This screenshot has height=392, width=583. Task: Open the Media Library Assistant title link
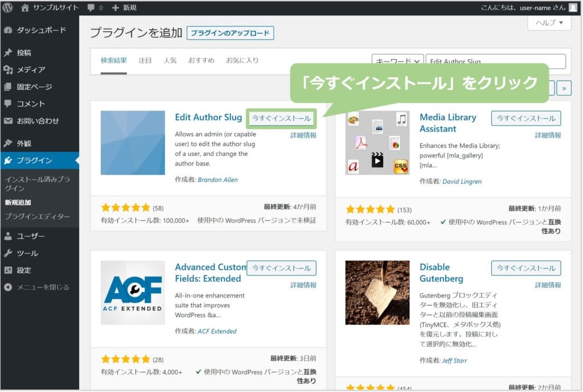click(448, 123)
